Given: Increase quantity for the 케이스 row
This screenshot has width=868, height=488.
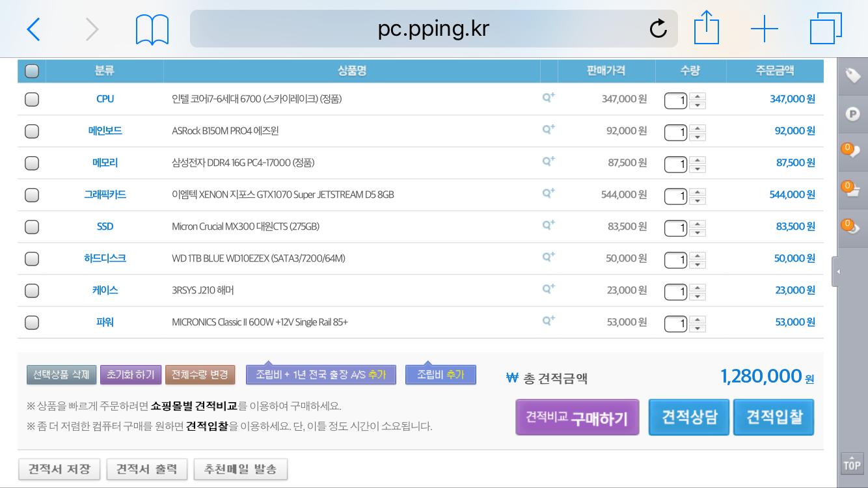Looking at the screenshot, I should pyautogui.click(x=698, y=288).
